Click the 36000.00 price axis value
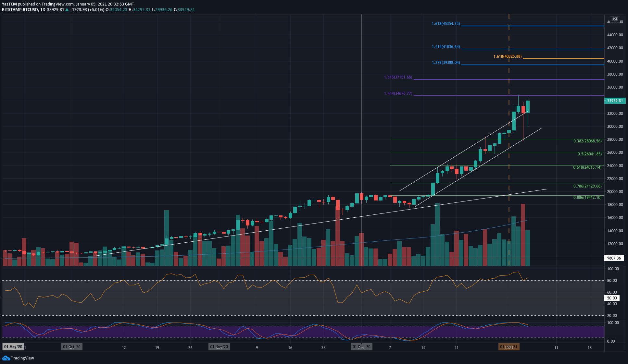 615,87
